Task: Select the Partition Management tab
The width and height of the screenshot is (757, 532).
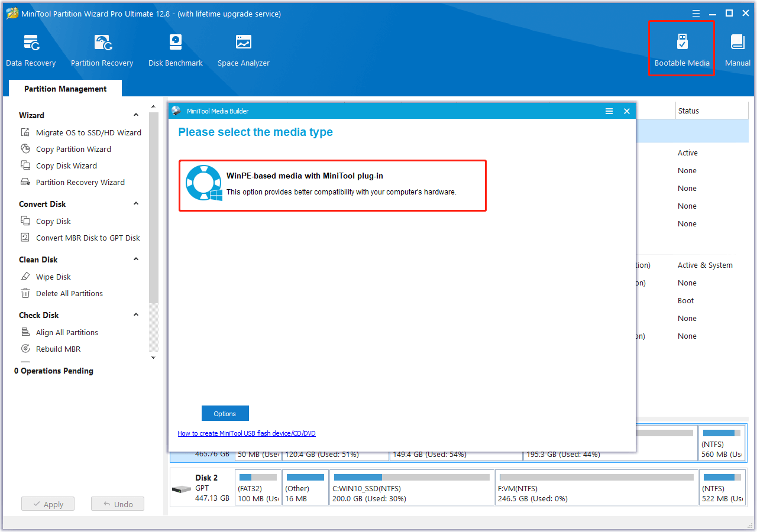Action: 66,89
